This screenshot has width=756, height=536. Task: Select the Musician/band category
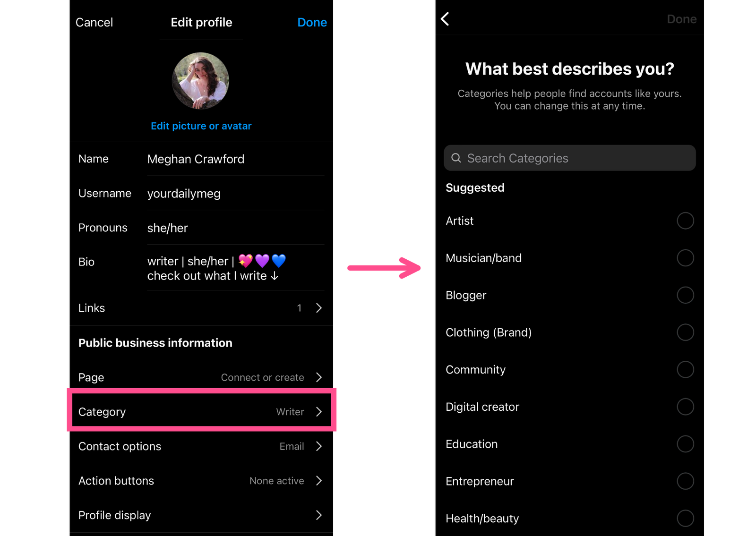click(685, 258)
